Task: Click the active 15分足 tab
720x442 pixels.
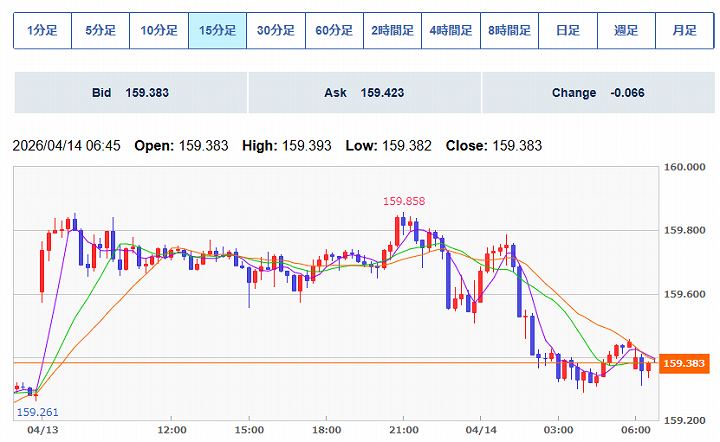Action: point(217,30)
